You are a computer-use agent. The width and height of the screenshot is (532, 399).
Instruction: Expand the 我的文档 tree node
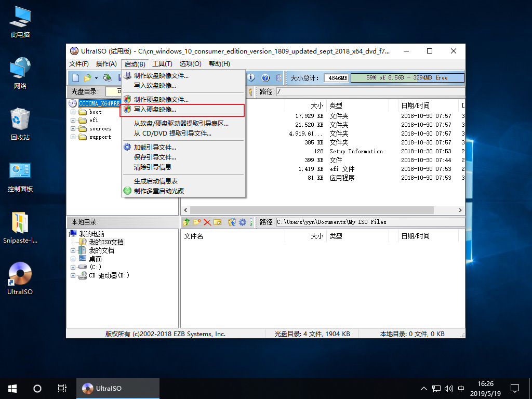(73, 251)
